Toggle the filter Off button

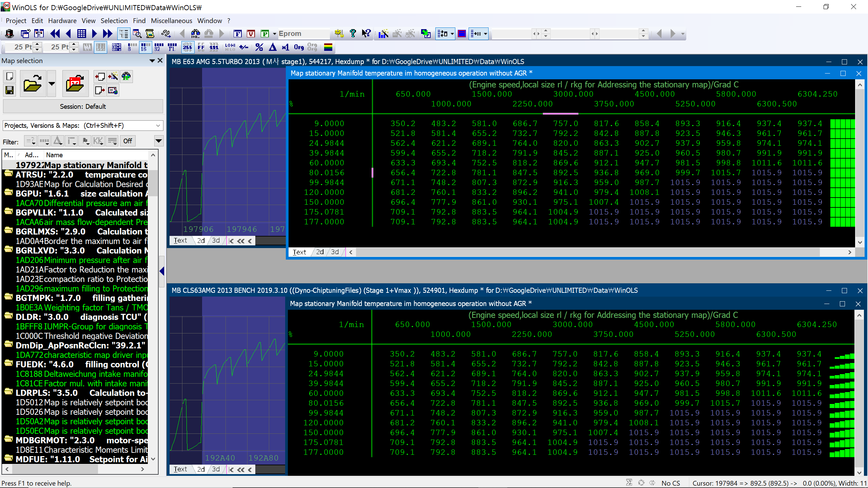pos(127,141)
